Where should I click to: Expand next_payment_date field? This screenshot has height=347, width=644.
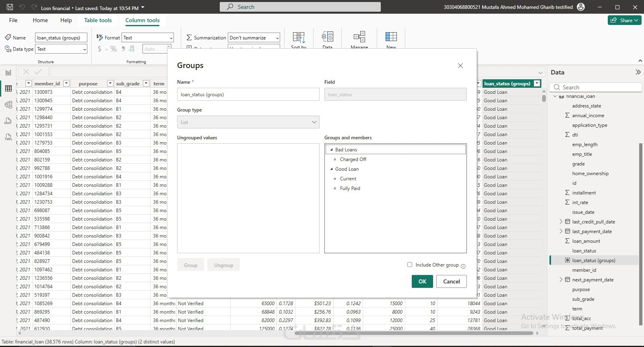(x=561, y=279)
